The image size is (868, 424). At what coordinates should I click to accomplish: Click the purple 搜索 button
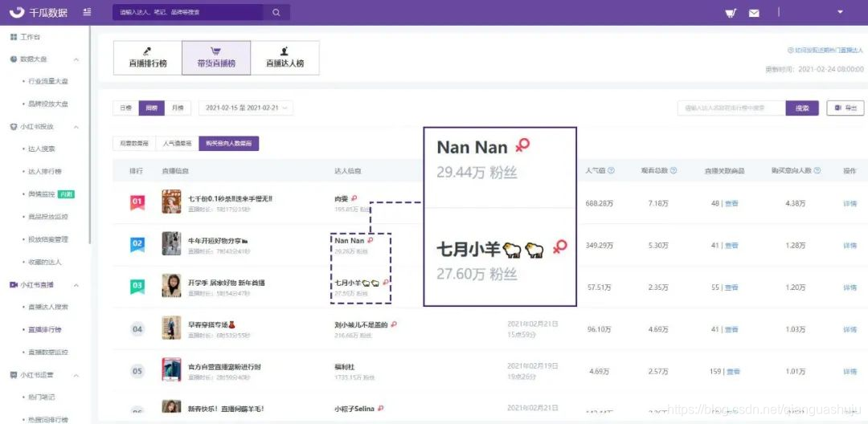[802, 108]
